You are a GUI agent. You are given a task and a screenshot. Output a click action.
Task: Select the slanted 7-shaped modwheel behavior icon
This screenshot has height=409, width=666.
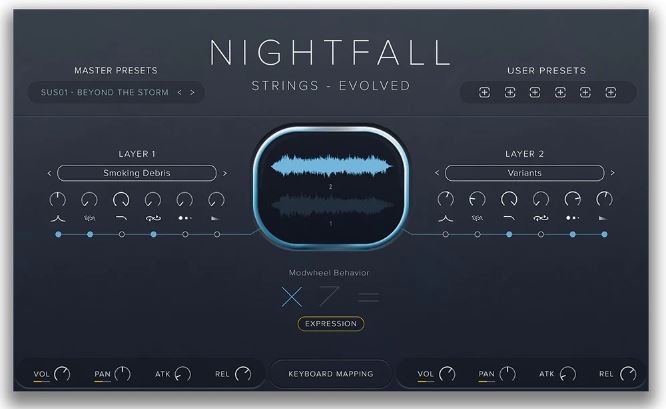coord(329,296)
